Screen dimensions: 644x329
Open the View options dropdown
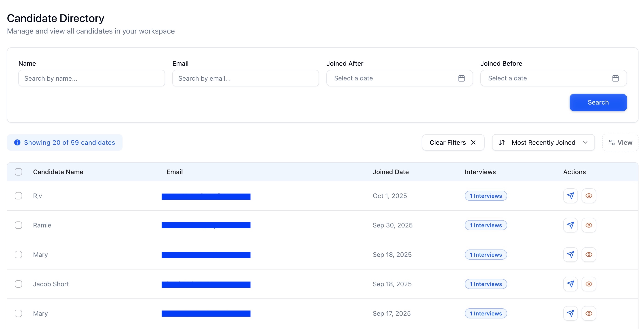(620, 142)
